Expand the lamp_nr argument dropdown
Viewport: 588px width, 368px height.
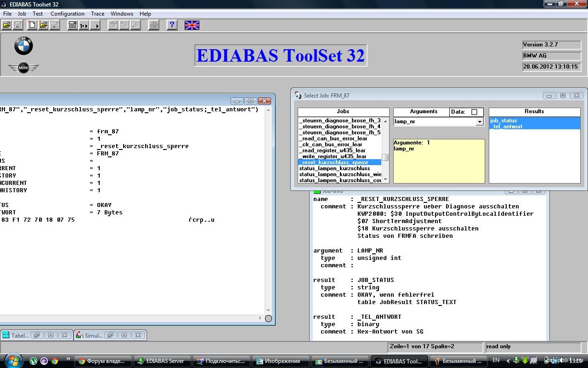pos(479,122)
